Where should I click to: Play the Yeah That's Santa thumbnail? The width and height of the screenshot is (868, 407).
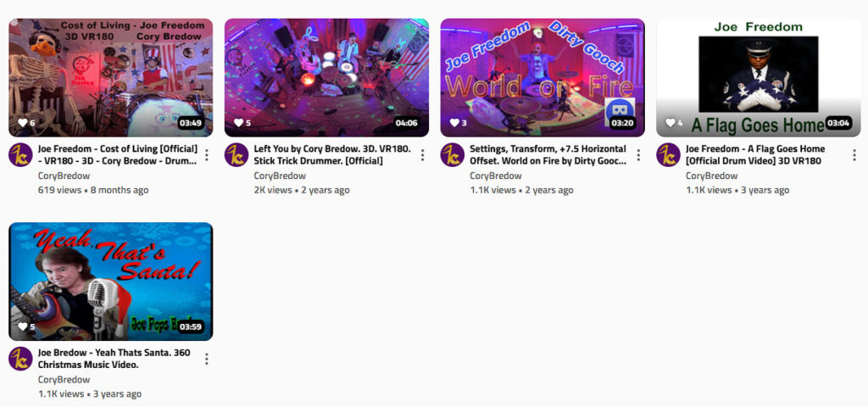111,282
